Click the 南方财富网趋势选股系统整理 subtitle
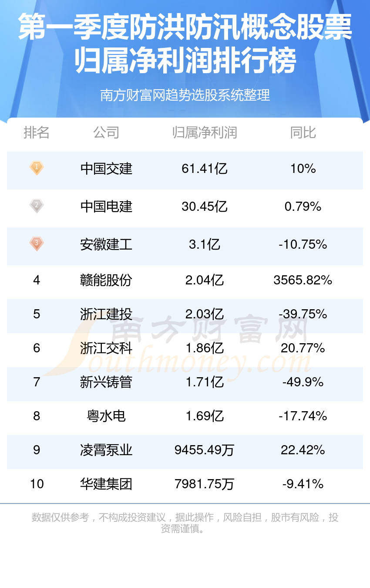 [x=185, y=95]
